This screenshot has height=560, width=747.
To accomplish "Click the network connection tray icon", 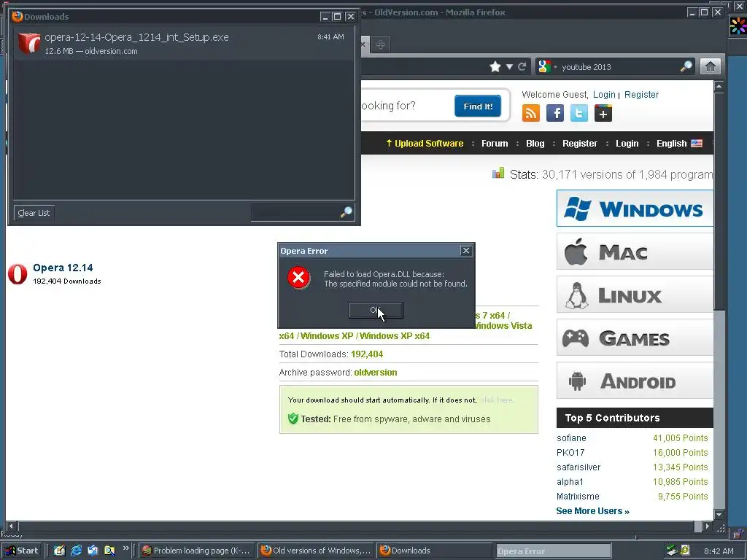I will coord(672,551).
